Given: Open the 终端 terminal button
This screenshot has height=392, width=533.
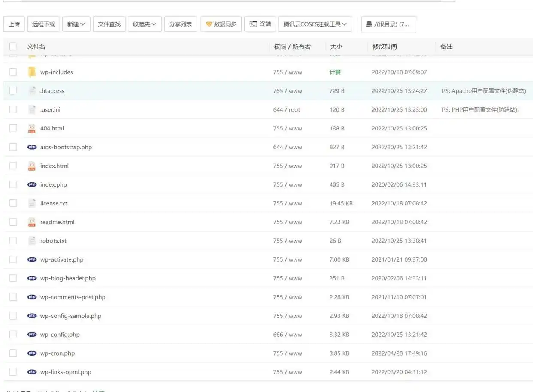Looking at the screenshot, I should tap(260, 24).
